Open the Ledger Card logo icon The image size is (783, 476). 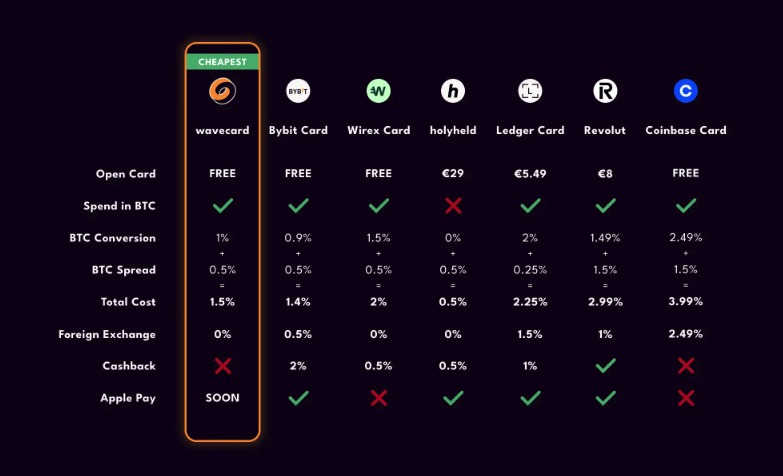point(530,91)
